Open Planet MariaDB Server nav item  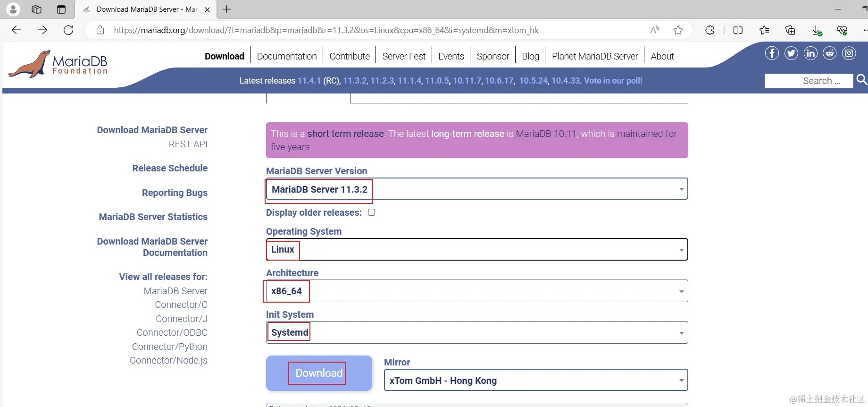(x=595, y=56)
